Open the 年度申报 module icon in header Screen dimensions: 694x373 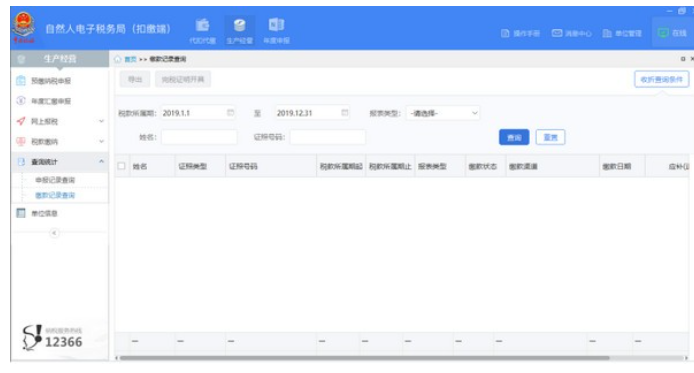pyautogui.click(x=276, y=31)
